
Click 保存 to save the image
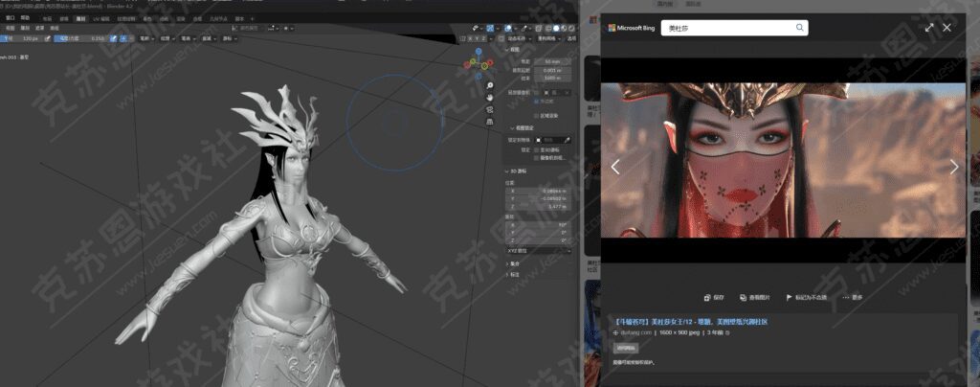tap(713, 298)
